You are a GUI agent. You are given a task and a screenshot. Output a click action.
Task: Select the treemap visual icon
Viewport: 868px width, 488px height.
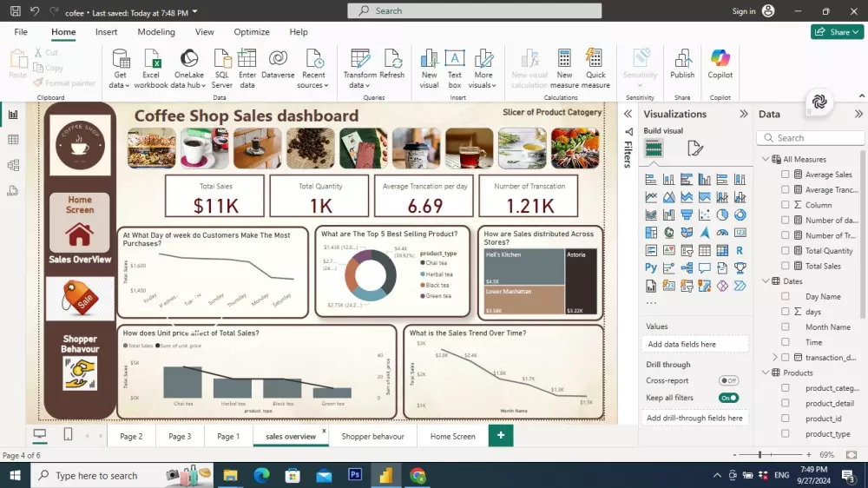coord(651,233)
